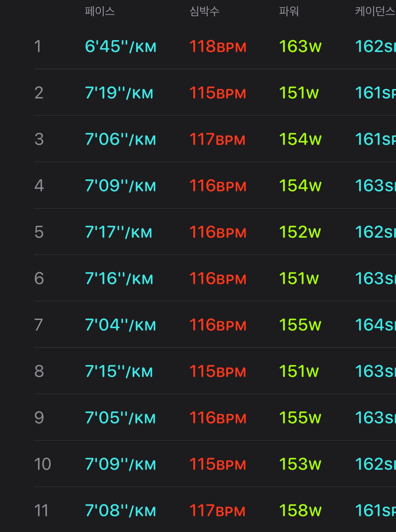Tap split 8 pace 7'15''/KM
The image size is (396, 532).
click(119, 371)
